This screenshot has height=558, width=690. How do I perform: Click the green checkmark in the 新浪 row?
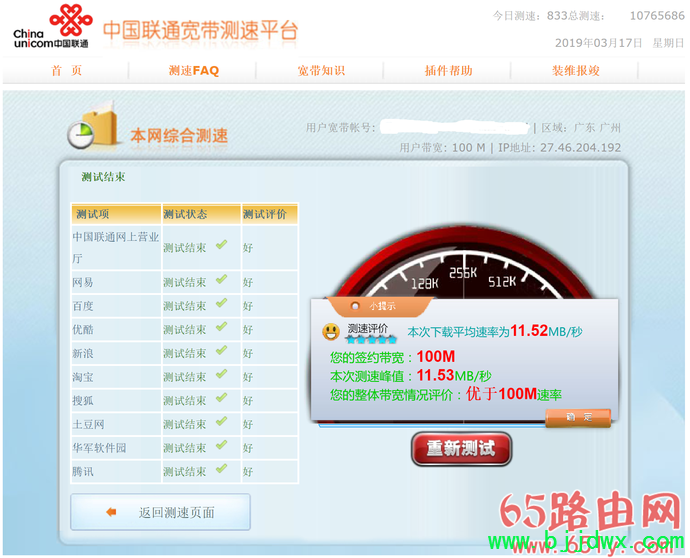click(x=221, y=350)
